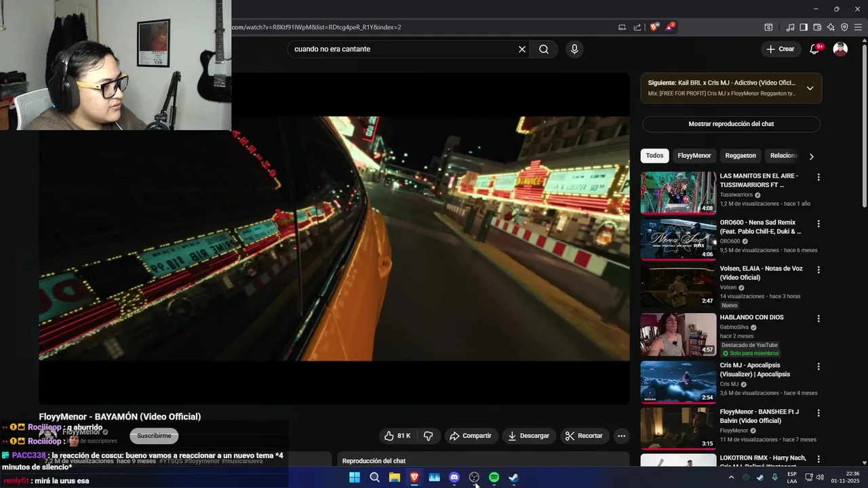Image resolution: width=868 pixels, height=488 pixels.
Task: Open the clock showing 22:36
Action: pos(846,477)
